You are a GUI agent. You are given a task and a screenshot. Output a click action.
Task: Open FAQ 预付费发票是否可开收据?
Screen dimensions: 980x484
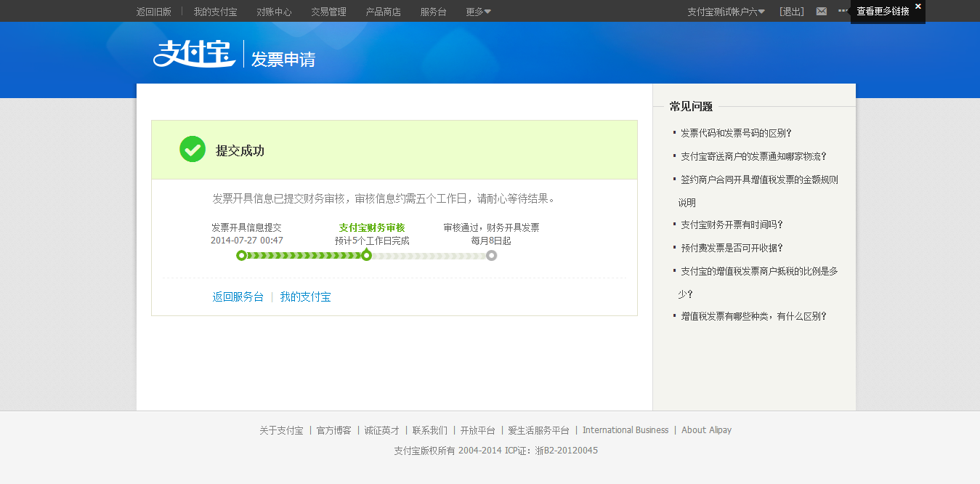coord(732,248)
